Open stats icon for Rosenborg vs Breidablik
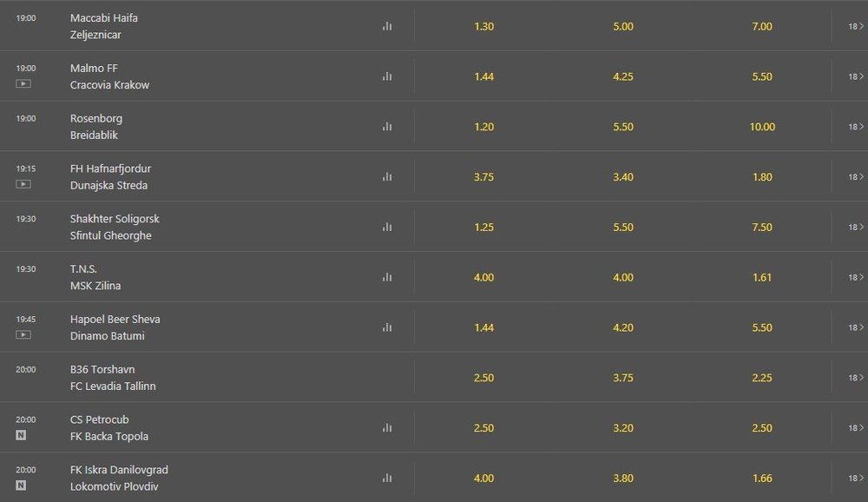Screen dimensions: 868x502 point(387,127)
